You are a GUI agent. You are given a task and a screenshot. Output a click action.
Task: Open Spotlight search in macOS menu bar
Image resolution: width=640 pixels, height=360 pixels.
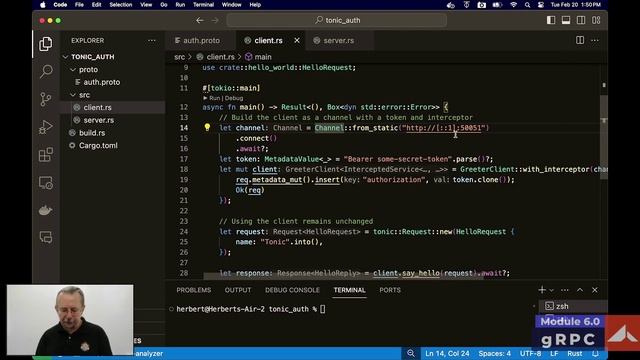coord(527,5)
